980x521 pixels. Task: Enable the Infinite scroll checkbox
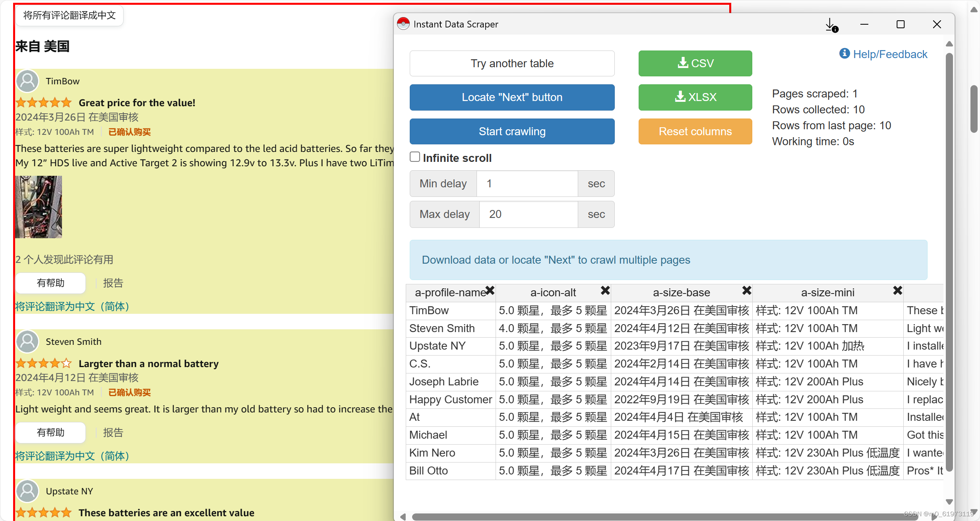click(x=415, y=157)
